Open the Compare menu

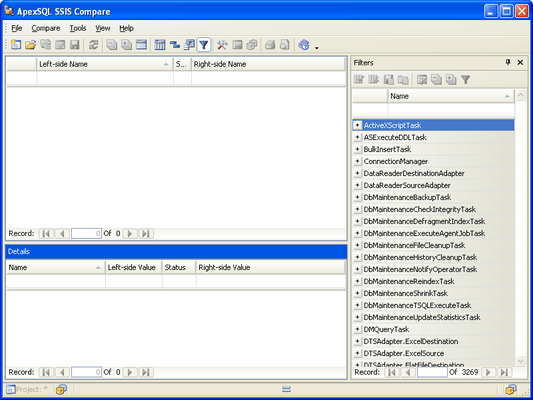[x=46, y=28]
